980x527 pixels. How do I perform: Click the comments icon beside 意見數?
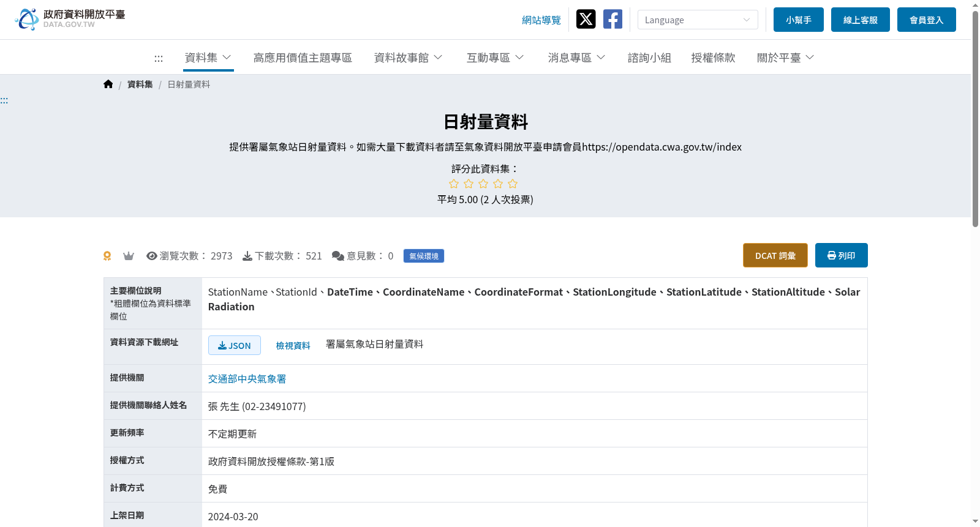pyautogui.click(x=338, y=256)
